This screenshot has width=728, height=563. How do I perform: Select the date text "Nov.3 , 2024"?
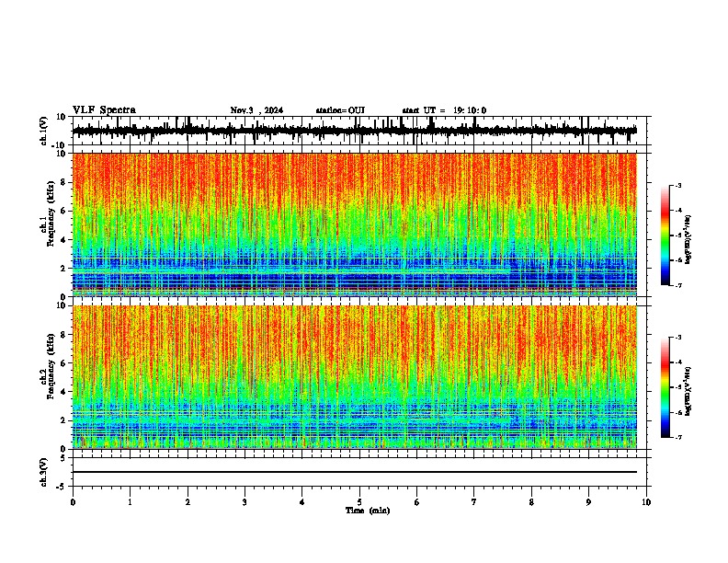click(256, 110)
